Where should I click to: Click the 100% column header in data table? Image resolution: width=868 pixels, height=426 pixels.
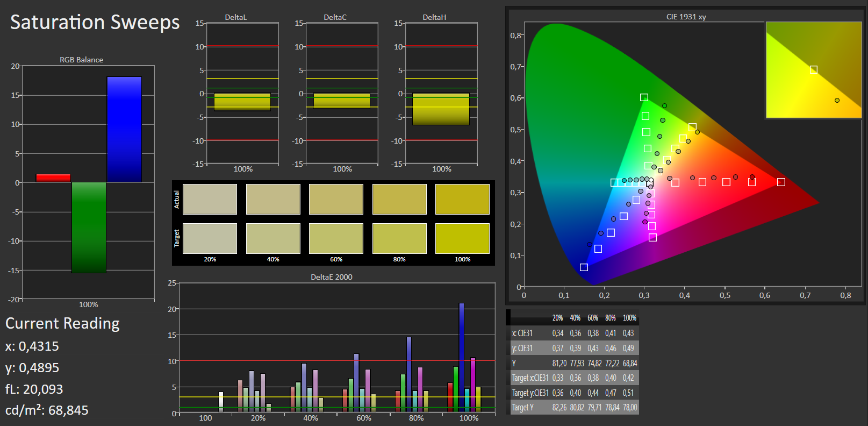[x=629, y=318]
